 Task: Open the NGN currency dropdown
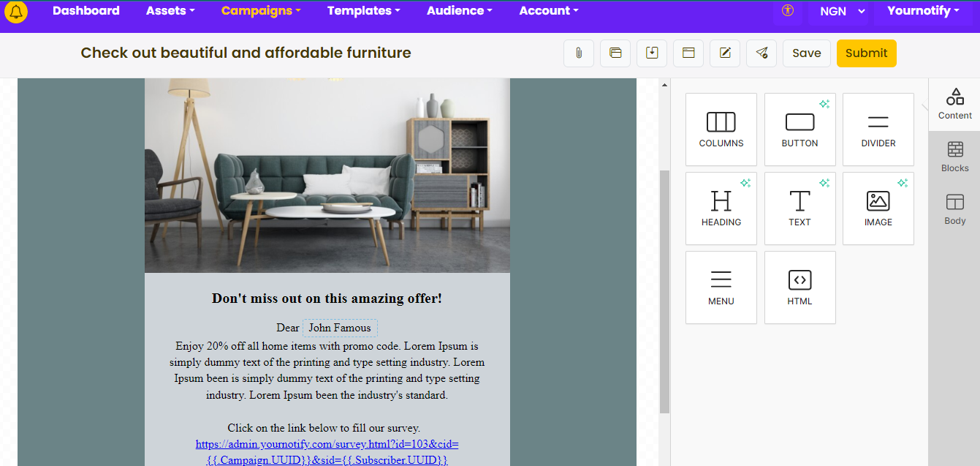[838, 12]
